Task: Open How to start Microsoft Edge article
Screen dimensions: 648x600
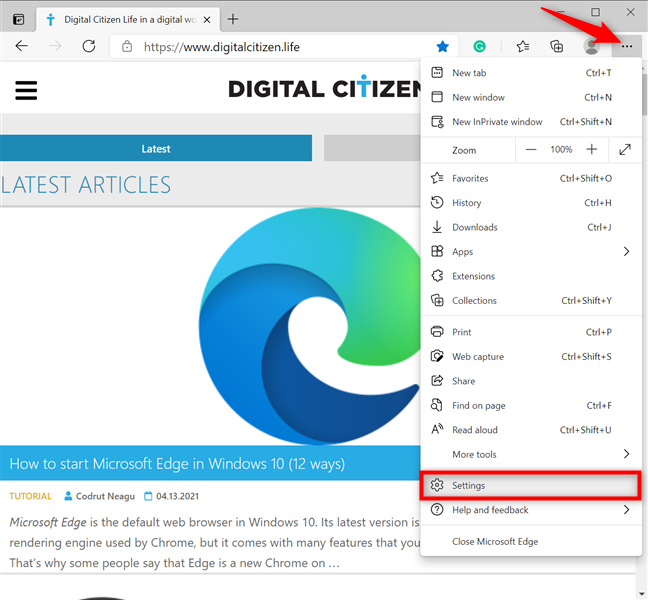Action: point(177,463)
